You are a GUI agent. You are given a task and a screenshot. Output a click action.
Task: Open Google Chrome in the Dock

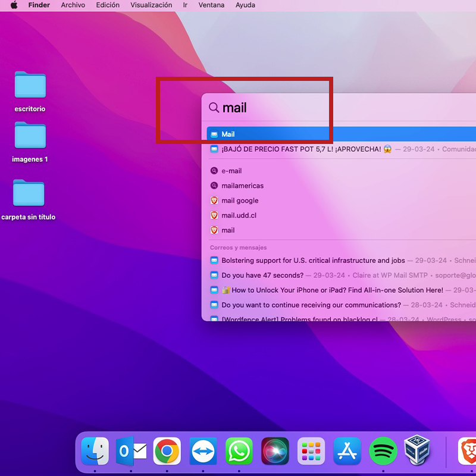[x=167, y=451]
